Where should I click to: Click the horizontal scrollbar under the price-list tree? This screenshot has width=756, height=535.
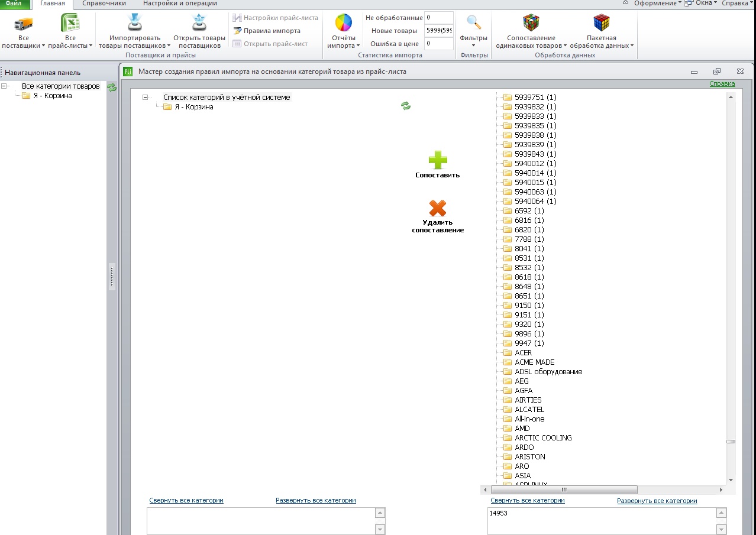click(x=564, y=490)
